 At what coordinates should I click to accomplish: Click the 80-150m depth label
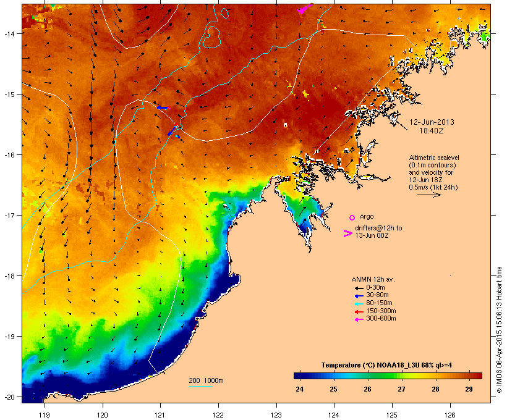coord(379,303)
